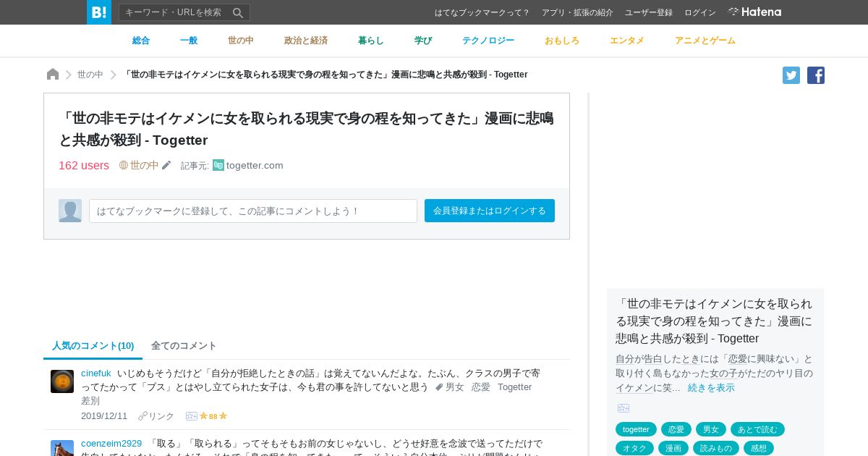Select the 総合 category
Viewport: 868px width, 456px height.
[x=141, y=41]
